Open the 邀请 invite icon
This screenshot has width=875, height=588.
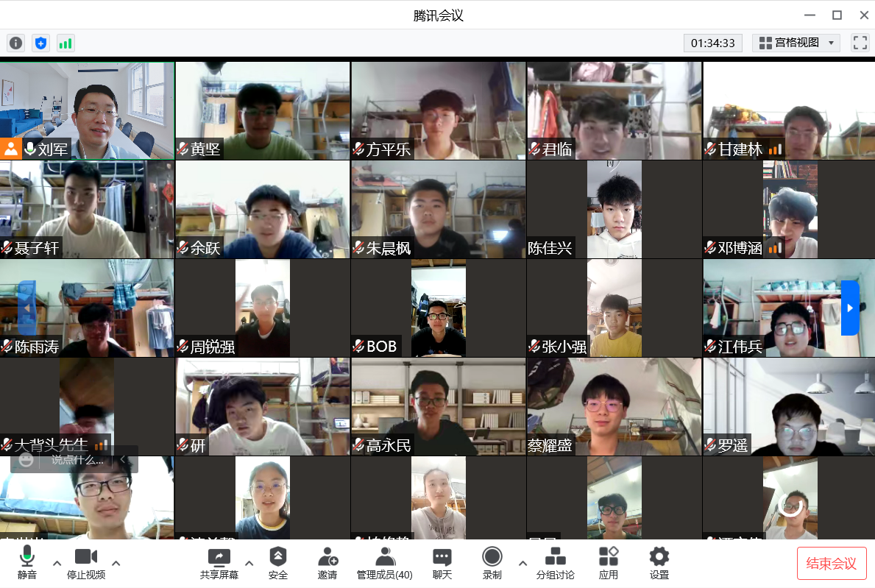coord(327,563)
